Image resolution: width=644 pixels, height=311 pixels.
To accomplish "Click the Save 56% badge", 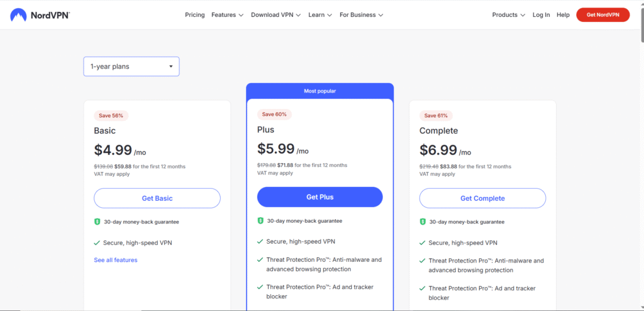I will [111, 116].
